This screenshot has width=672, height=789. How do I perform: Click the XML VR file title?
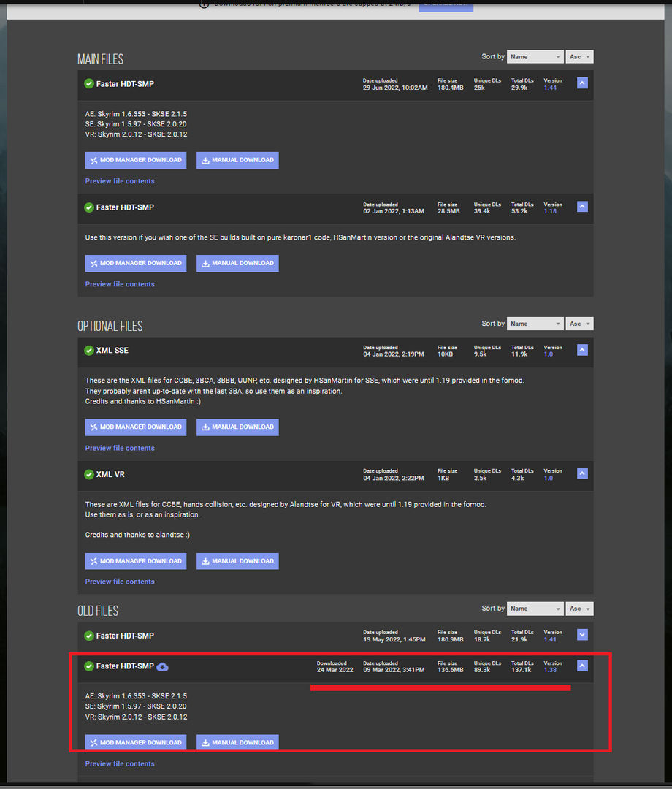pyautogui.click(x=110, y=475)
